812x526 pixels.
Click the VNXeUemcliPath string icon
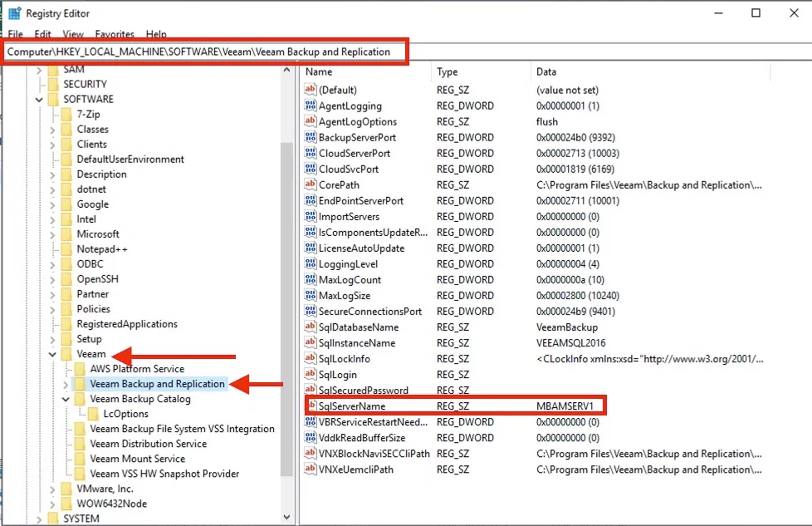point(311,469)
